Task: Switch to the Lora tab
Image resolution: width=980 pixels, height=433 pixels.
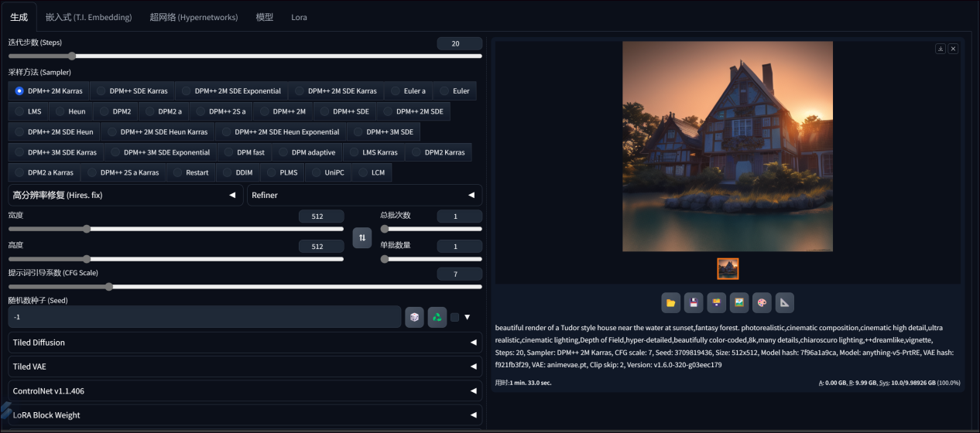Action: (299, 17)
